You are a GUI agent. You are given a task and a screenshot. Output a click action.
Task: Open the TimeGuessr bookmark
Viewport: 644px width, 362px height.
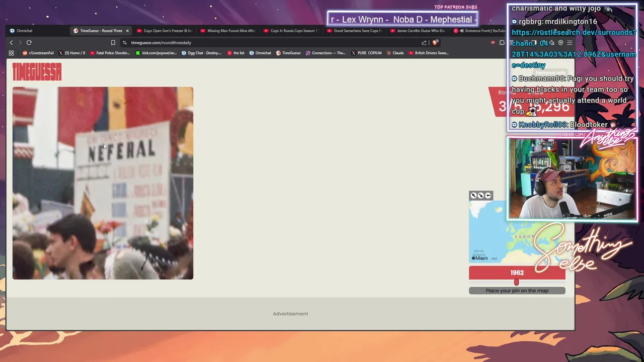[x=288, y=53]
